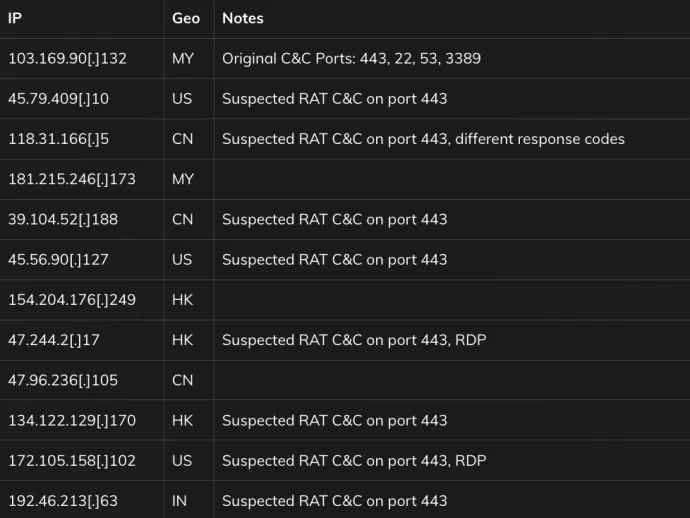Select IP address 103.169.90[.]132
690x518 pixels.
tap(67, 59)
